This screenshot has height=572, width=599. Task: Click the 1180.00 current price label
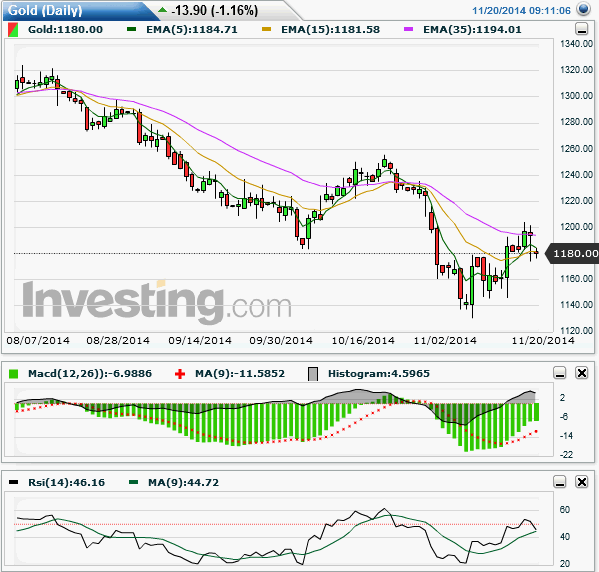[574, 253]
